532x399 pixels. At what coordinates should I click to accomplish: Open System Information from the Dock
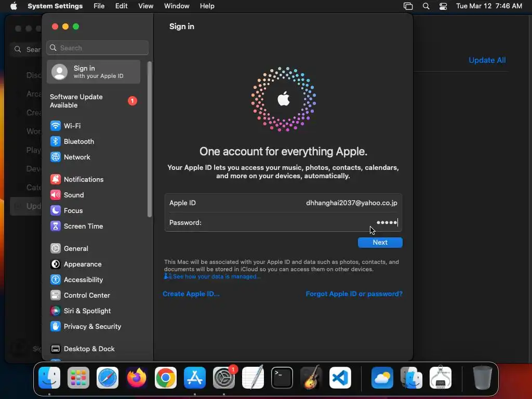point(441,378)
